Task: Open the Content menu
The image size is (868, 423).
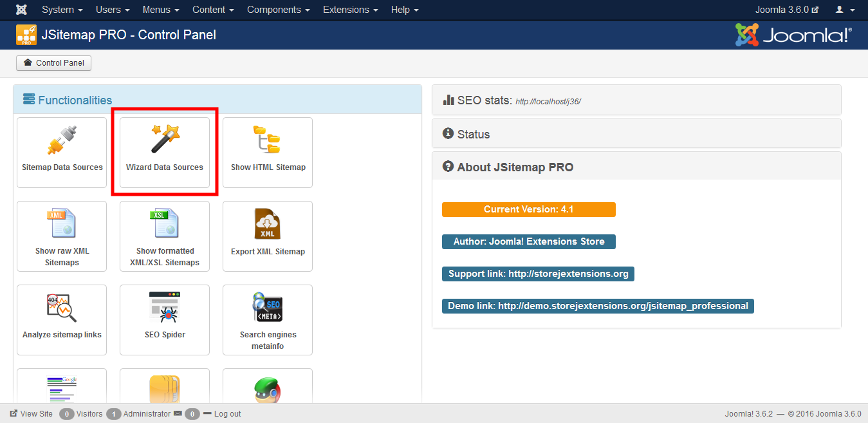Action: 213,10
